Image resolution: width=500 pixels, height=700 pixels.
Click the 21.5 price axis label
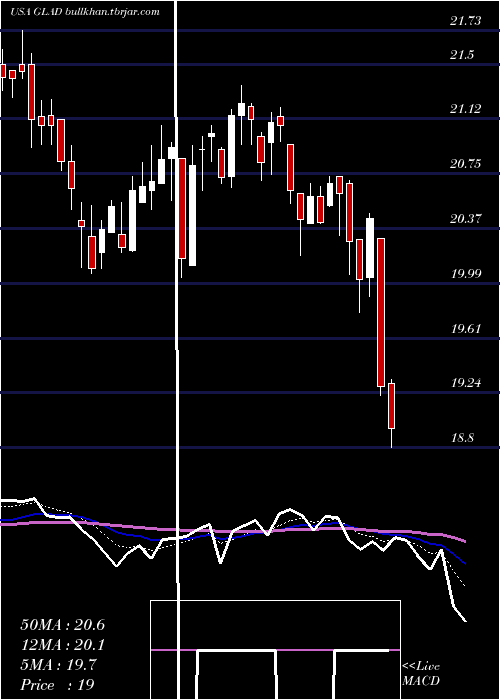click(462, 54)
